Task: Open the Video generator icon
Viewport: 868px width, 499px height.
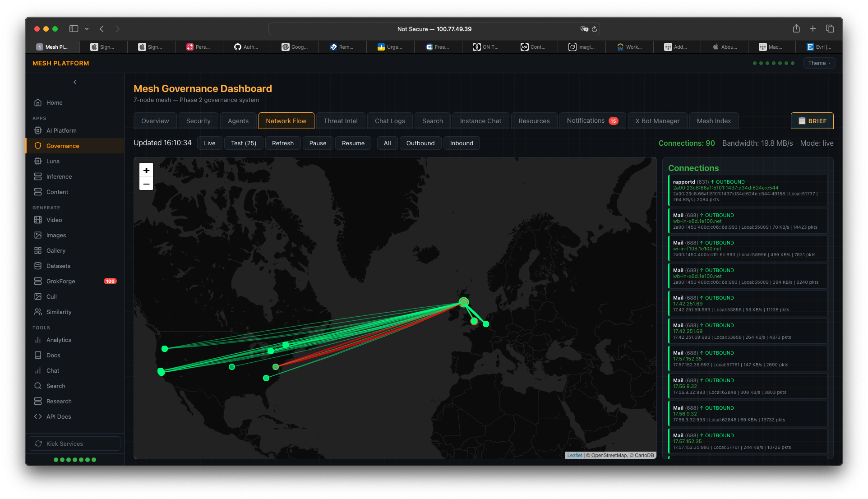Action: click(x=38, y=220)
